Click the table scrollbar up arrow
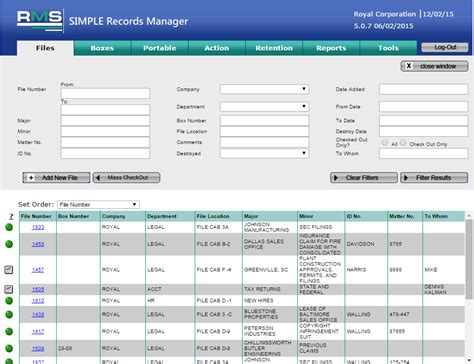The width and height of the screenshot is (474, 364). [x=469, y=216]
